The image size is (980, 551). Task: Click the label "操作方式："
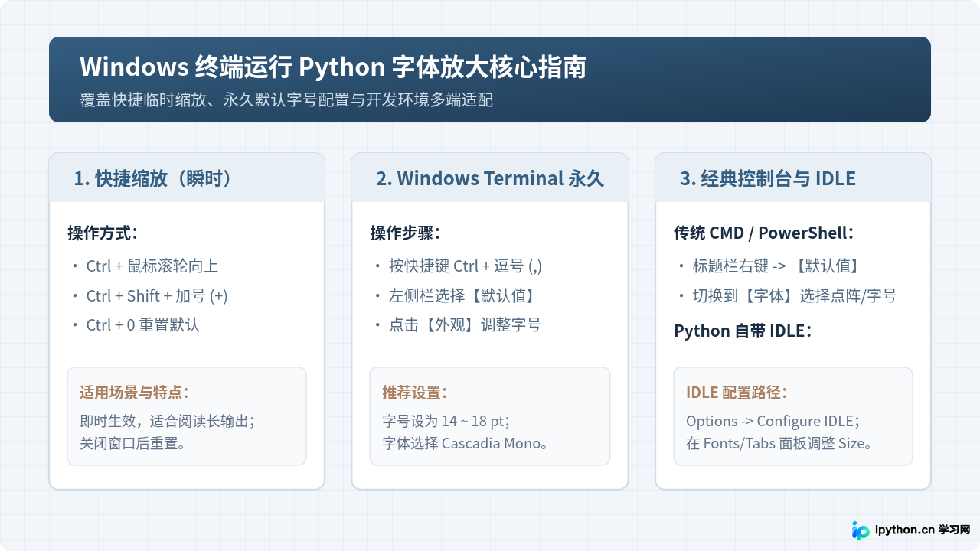[x=103, y=233]
